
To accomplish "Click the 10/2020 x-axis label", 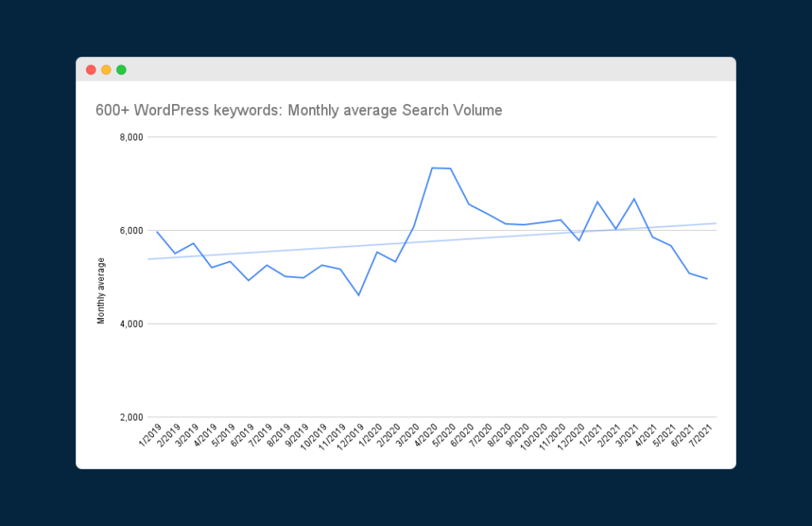I will (x=534, y=437).
